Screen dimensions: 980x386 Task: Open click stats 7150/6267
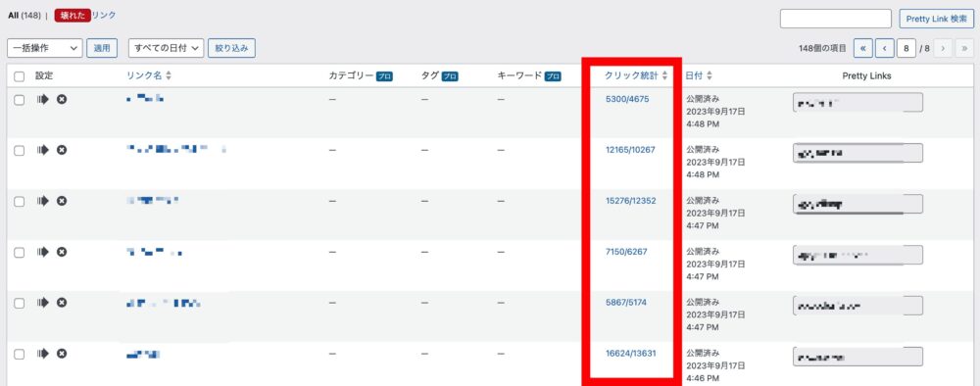coord(626,251)
